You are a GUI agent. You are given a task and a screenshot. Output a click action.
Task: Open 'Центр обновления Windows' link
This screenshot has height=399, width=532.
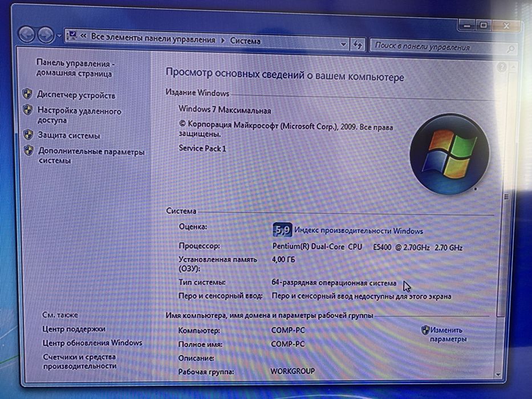(92, 343)
